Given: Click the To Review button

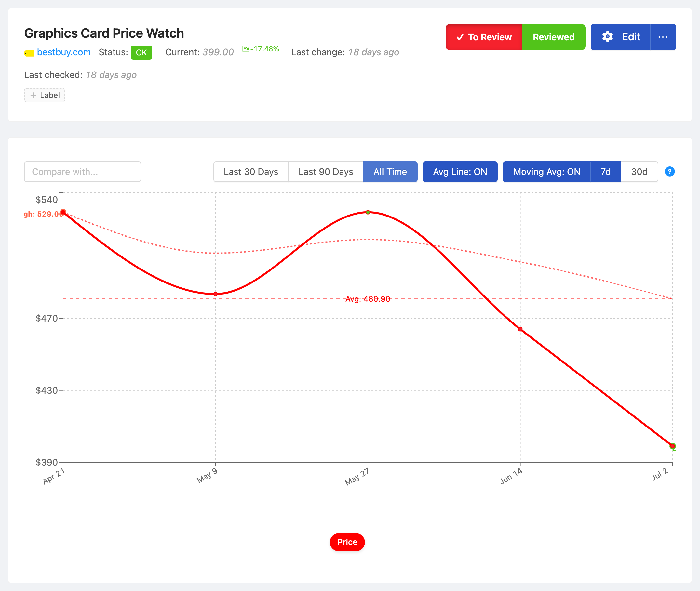Looking at the screenshot, I should click(484, 37).
